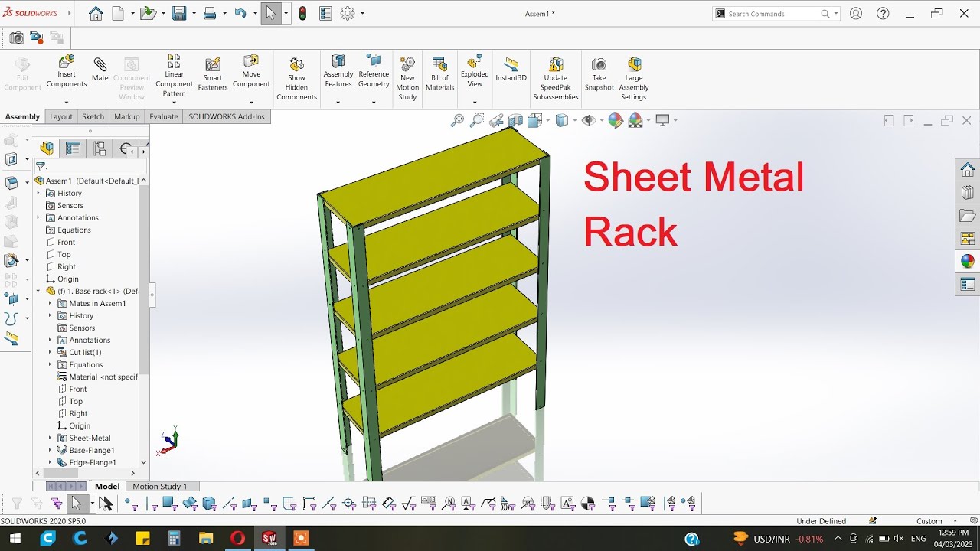Open the Evaluate tab
980x551 pixels.
pyautogui.click(x=164, y=116)
